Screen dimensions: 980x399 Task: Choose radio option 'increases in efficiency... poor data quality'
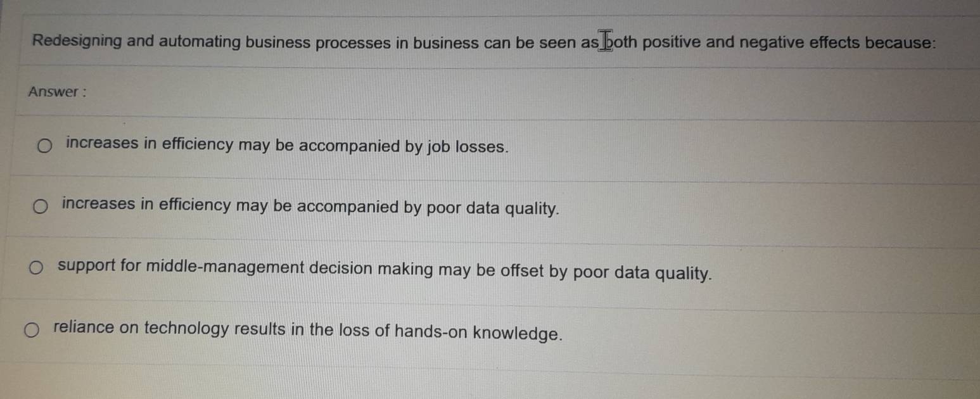(41, 207)
